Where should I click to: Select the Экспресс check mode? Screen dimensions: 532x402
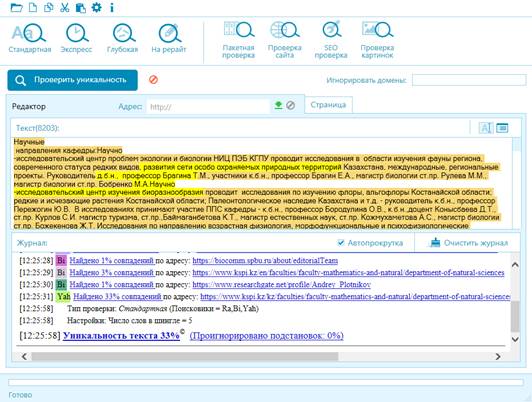[76, 38]
